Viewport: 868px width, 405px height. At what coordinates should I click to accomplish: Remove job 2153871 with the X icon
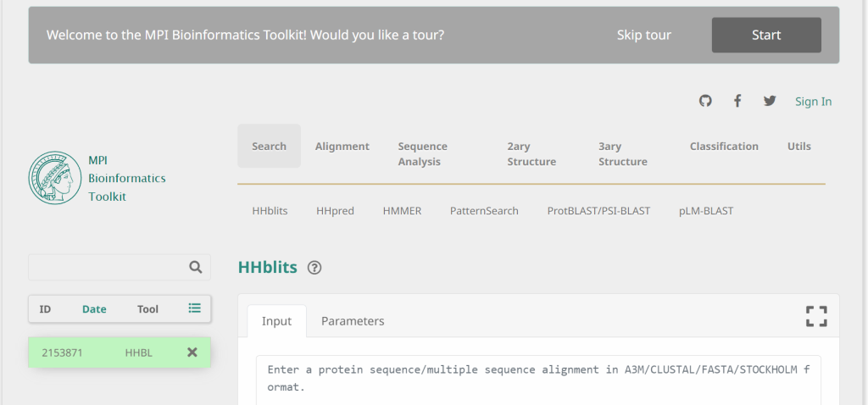(192, 352)
